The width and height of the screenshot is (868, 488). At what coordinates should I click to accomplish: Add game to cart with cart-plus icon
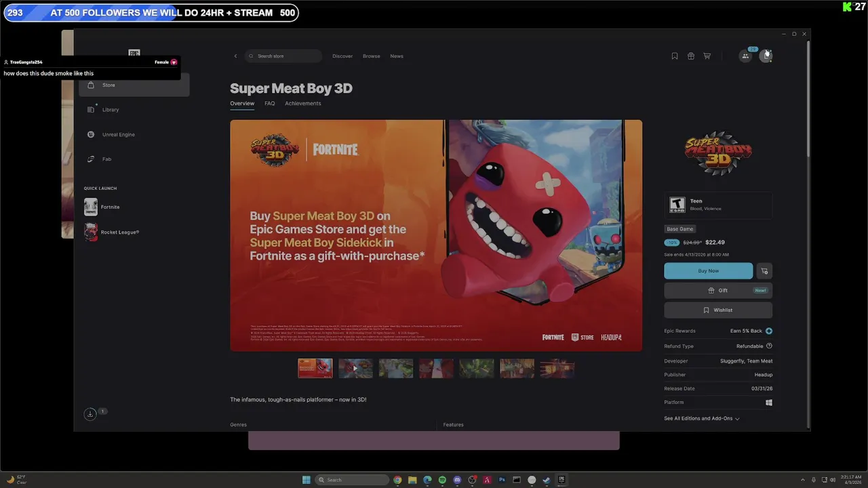(764, 271)
